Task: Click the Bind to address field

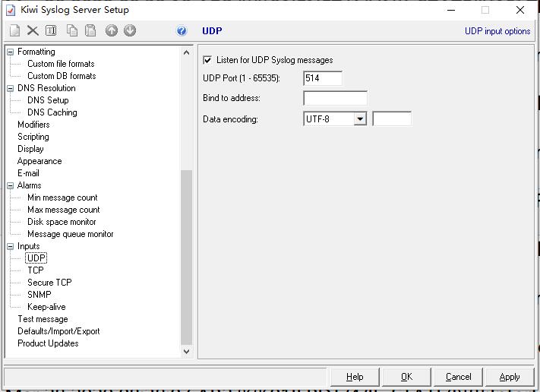Action: point(335,98)
